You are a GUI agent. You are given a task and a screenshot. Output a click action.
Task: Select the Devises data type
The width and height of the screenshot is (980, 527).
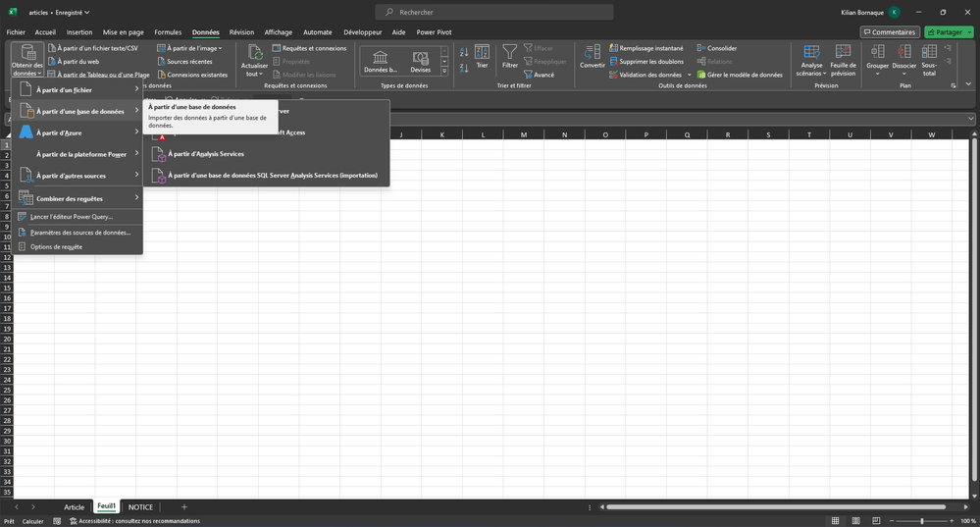point(420,62)
